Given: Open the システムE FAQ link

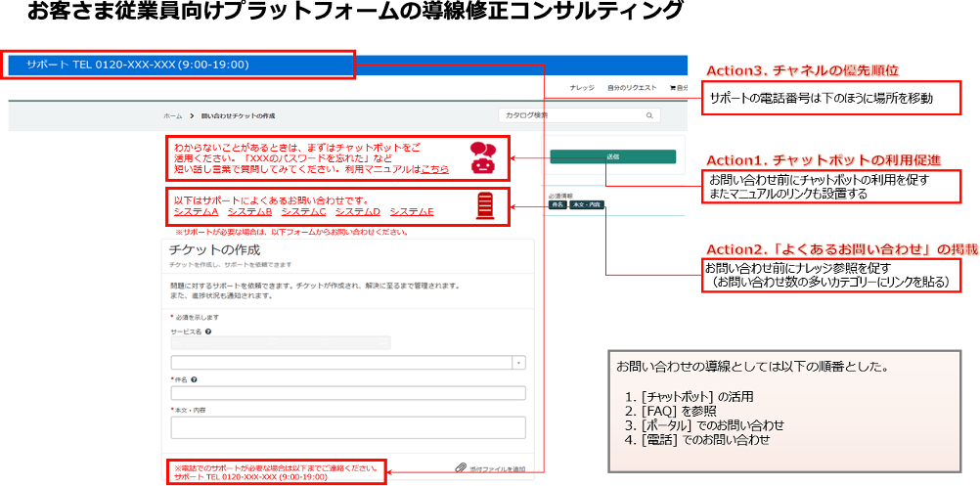Looking at the screenshot, I should (x=411, y=212).
